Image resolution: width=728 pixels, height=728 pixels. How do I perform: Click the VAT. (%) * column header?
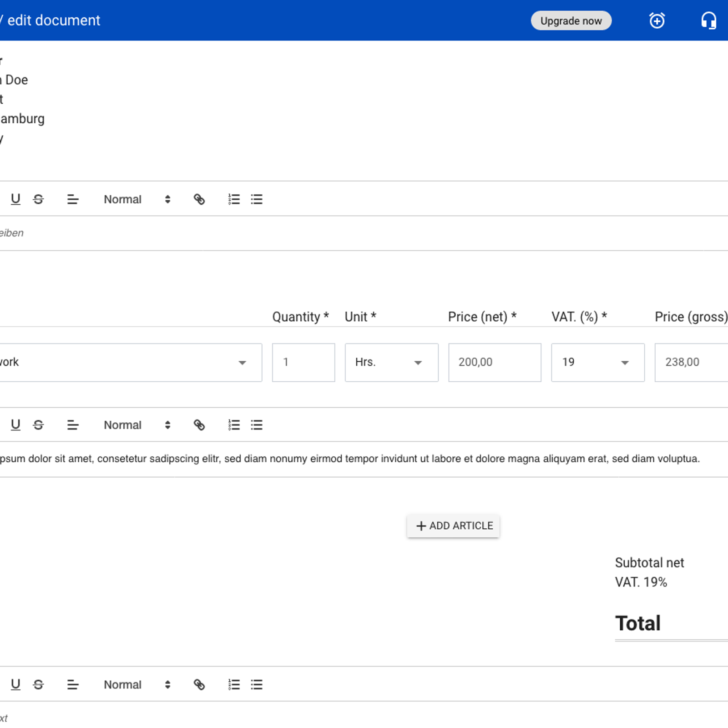click(579, 317)
